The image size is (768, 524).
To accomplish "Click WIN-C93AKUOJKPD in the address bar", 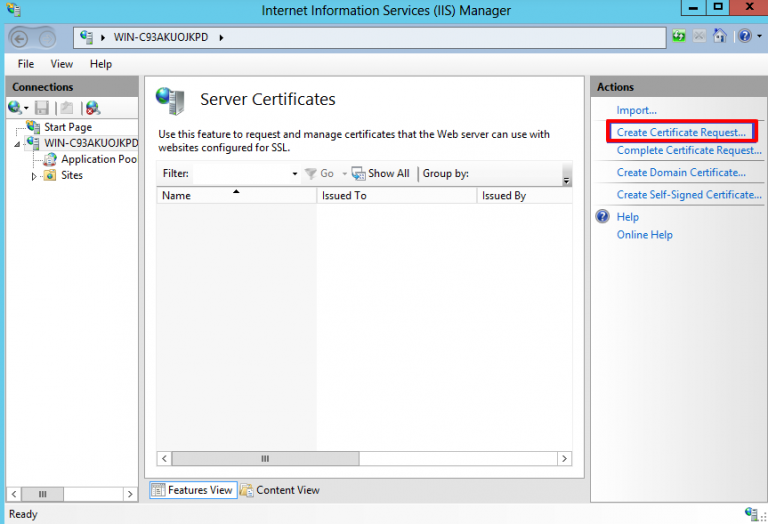I will point(161,37).
